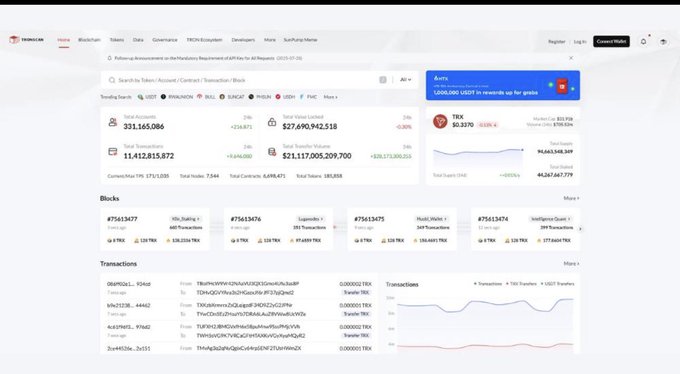680x374 pixels.
Task: Open block #75613477
Action: pyautogui.click(x=122, y=219)
